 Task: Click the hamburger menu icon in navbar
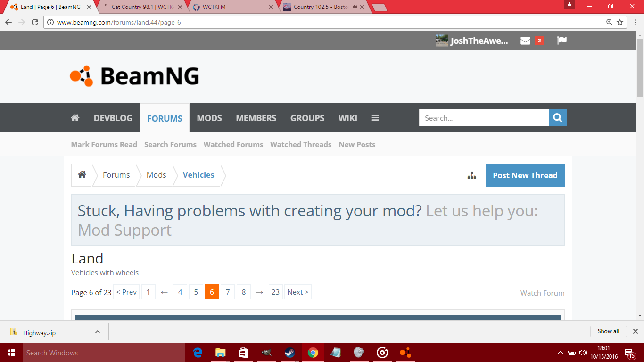pos(375,118)
